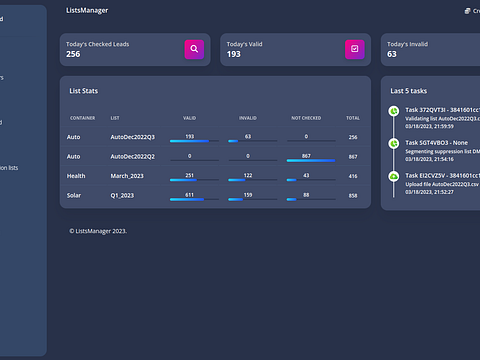Select the Q1_2023 list name
480x360 pixels.
122,195
